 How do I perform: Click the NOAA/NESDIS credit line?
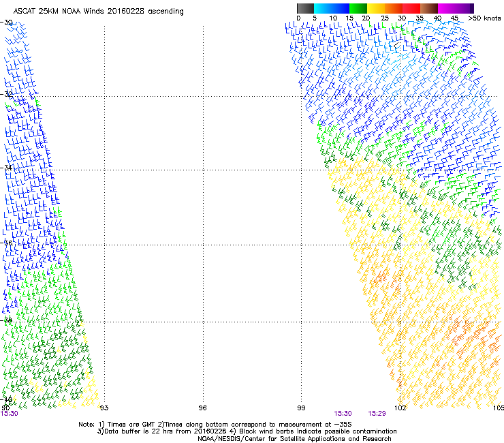[294, 439]
